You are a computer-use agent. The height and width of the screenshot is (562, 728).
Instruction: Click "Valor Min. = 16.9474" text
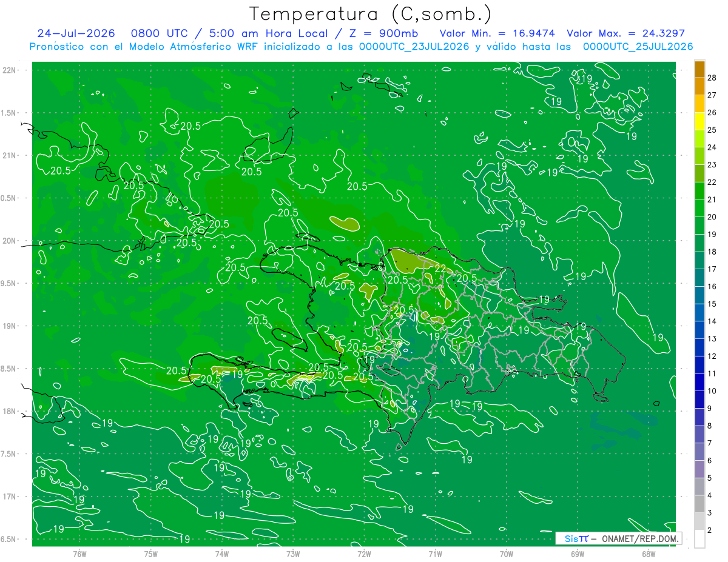(x=497, y=33)
